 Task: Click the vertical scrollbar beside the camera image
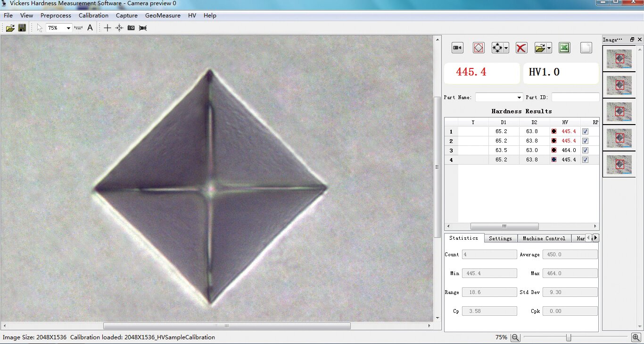click(437, 168)
